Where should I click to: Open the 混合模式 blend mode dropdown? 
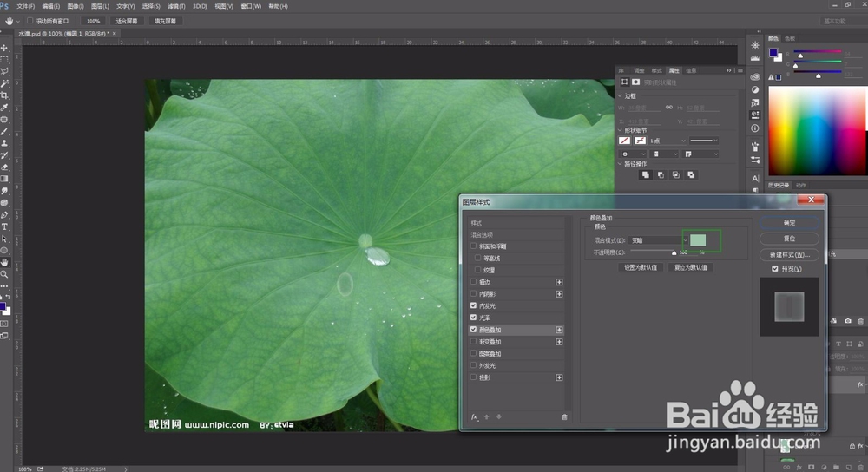tap(659, 240)
